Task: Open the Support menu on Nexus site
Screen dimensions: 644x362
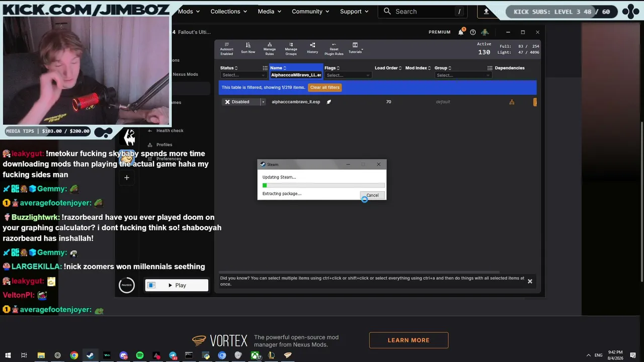Action: [354, 11]
